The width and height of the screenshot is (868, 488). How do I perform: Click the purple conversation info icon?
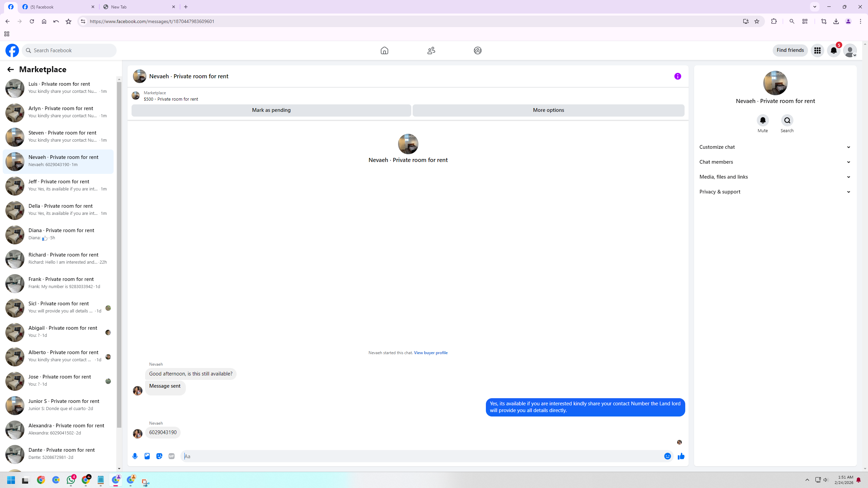677,76
